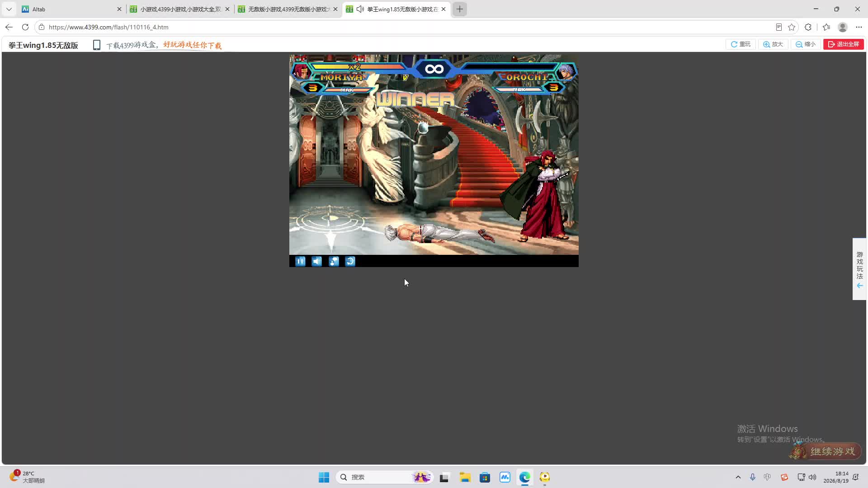Open the weather widget showing 28°C

[28, 477]
